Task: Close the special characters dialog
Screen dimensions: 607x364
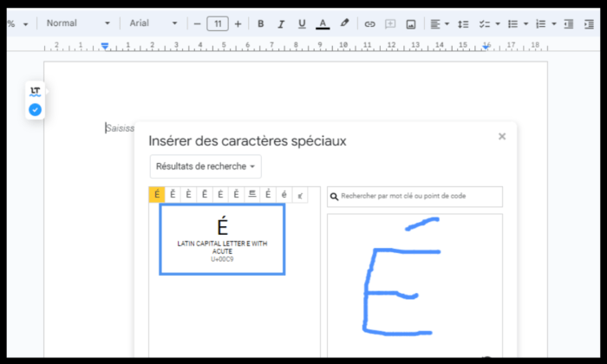Action: pyautogui.click(x=502, y=136)
